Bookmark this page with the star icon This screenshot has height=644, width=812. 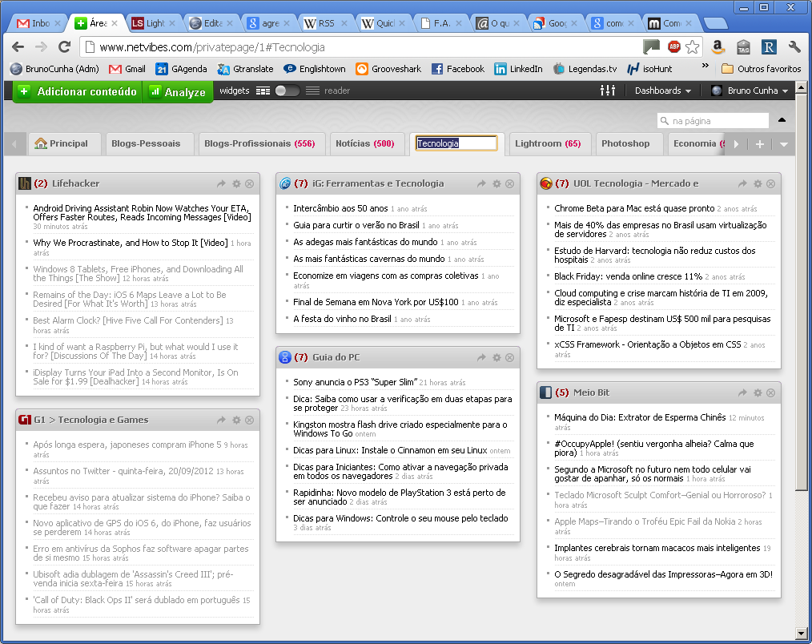(x=693, y=47)
